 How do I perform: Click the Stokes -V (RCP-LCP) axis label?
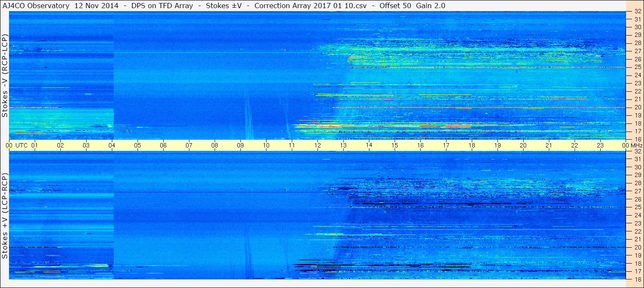tap(5, 75)
